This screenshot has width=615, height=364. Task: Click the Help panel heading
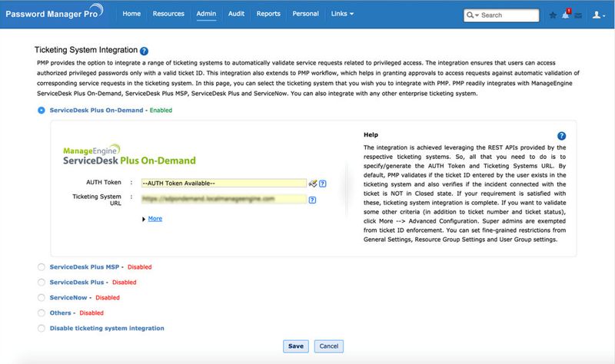371,135
